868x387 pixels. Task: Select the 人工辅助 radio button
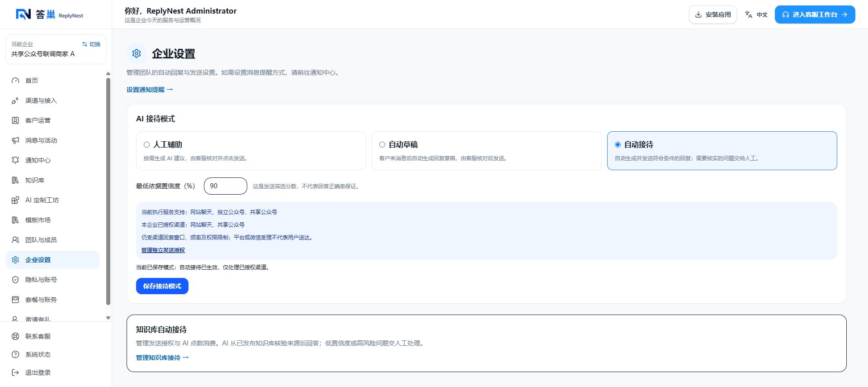tap(146, 145)
